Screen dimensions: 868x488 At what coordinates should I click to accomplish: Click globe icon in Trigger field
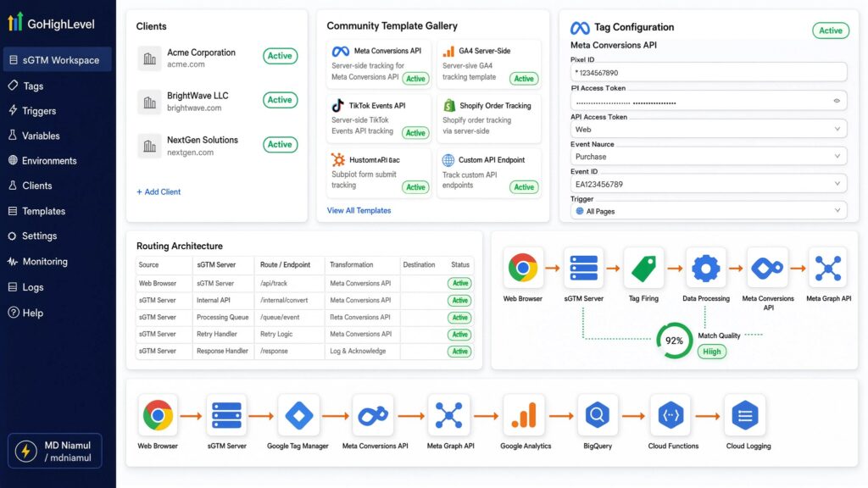click(x=580, y=211)
